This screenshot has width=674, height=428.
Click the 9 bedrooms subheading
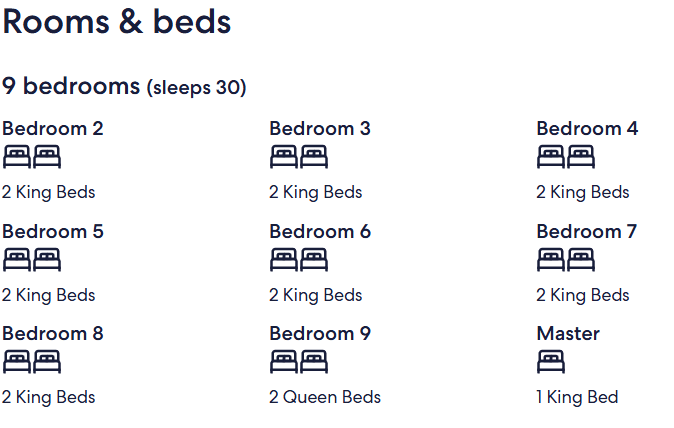[x=71, y=86]
